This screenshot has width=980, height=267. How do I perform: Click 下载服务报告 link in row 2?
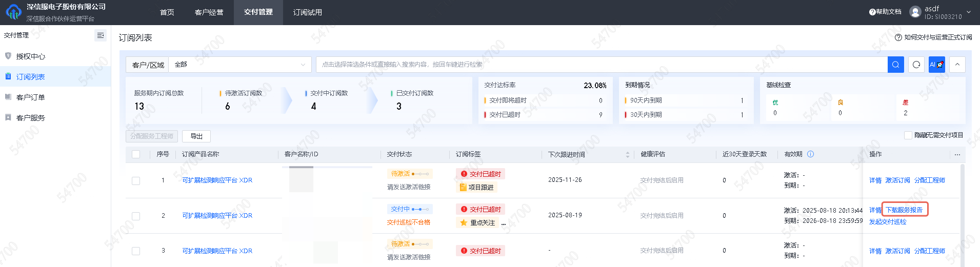click(x=905, y=210)
